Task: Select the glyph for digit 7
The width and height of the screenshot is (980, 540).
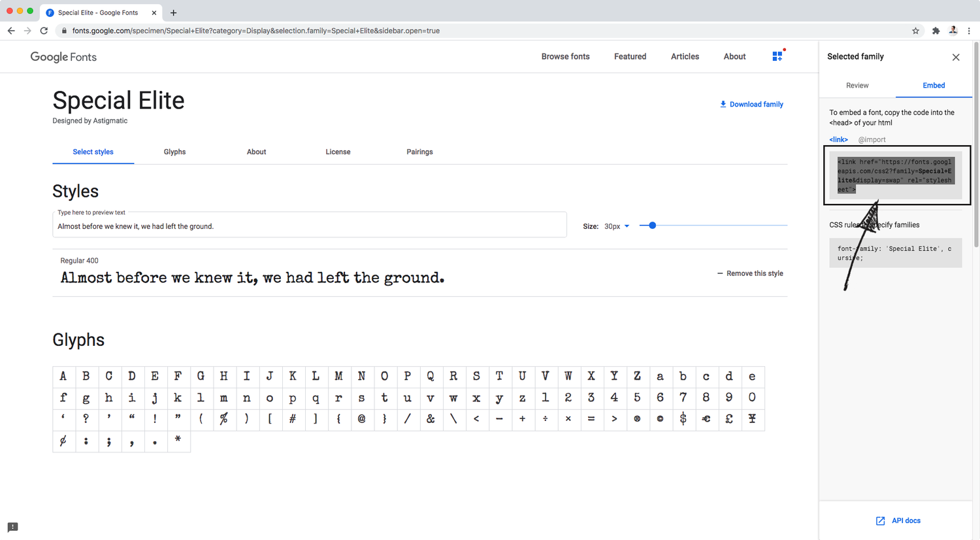Action: point(683,398)
